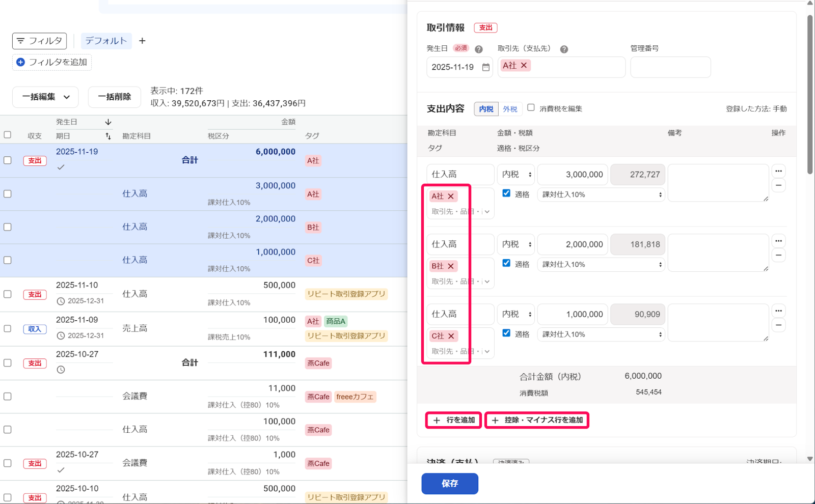Enable the 消費税を編集 checkbox
The image size is (815, 504).
pyautogui.click(x=531, y=107)
